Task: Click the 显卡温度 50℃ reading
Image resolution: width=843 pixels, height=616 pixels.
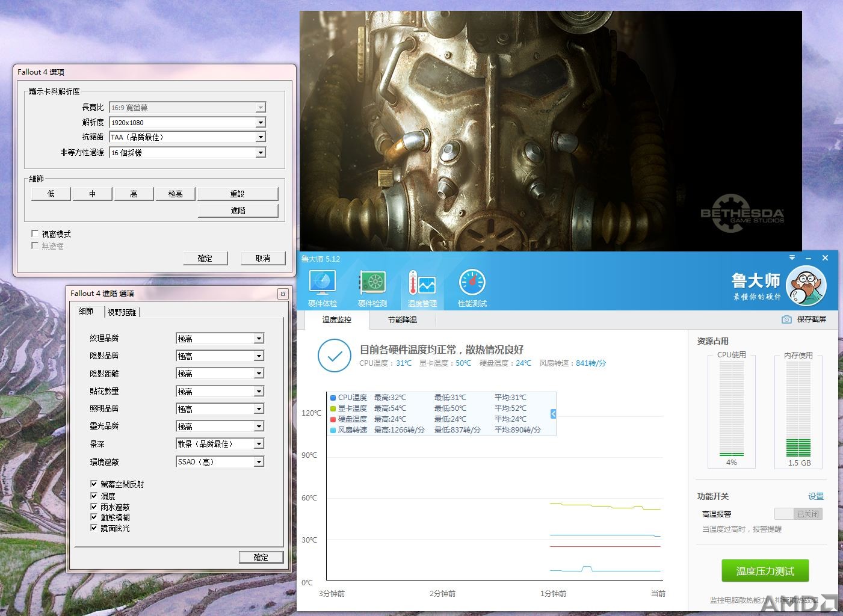Action: coord(463,363)
